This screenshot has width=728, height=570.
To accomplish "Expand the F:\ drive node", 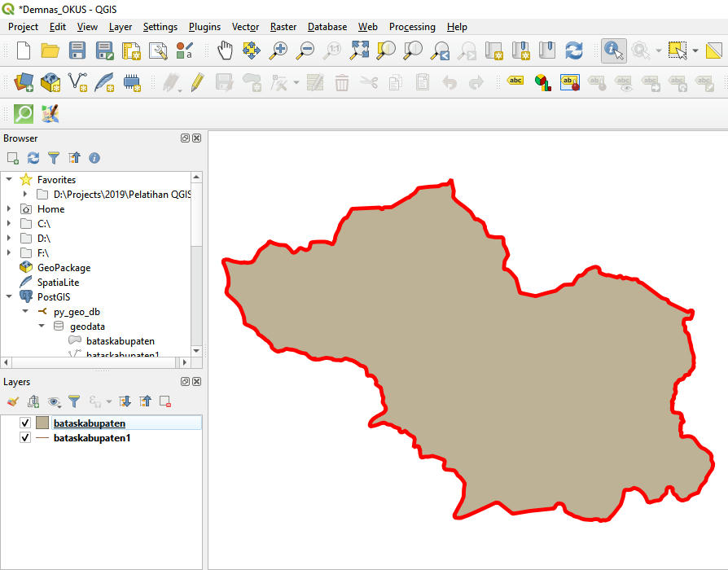I will (9, 252).
